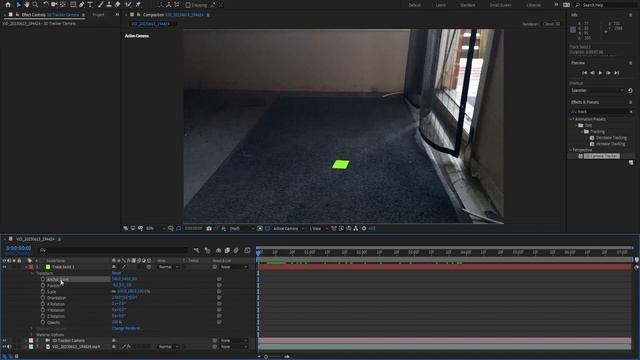Collapse the Animation Presets group
Image resolution: width=640 pixels, height=360 pixels.
tap(571, 119)
